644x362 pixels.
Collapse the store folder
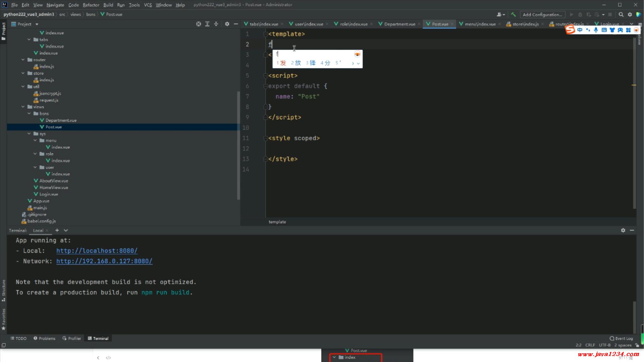(x=23, y=73)
